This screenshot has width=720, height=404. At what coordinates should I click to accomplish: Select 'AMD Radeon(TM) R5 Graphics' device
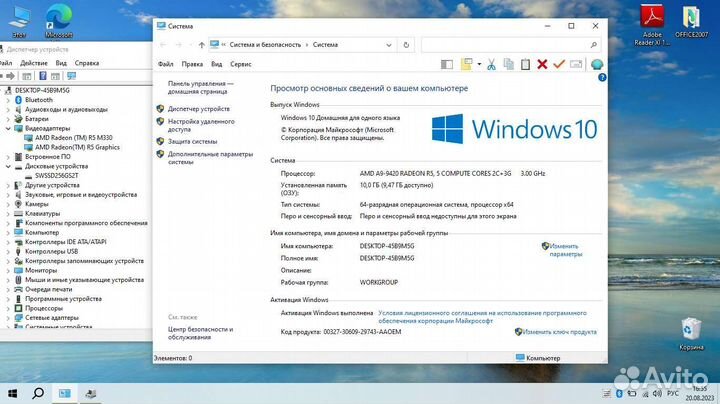coord(77,147)
